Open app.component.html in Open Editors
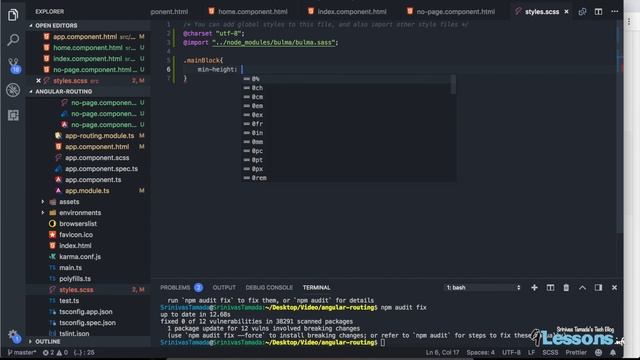The height and width of the screenshot is (360, 640). coord(85,37)
